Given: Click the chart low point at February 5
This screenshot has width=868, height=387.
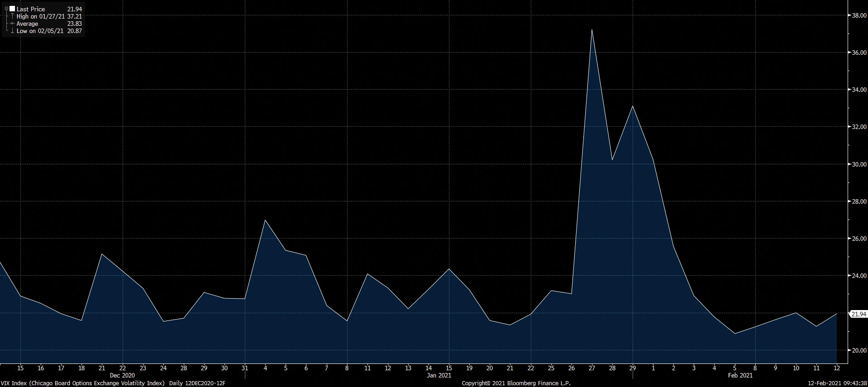Looking at the screenshot, I should (735, 334).
